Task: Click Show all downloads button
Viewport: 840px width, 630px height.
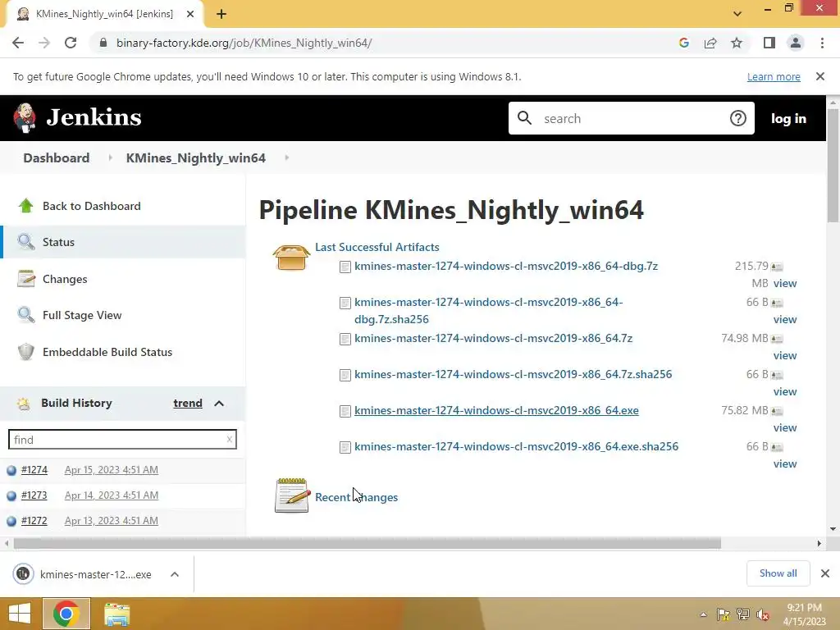Action: [x=778, y=573]
